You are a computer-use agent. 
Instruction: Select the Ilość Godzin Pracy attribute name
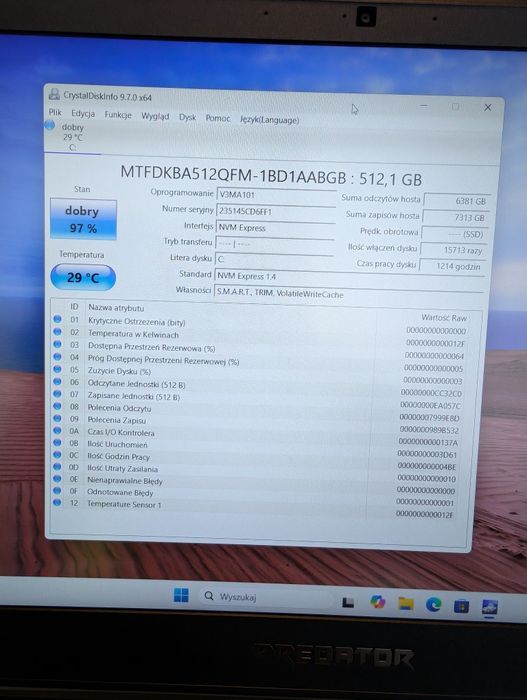118,456
